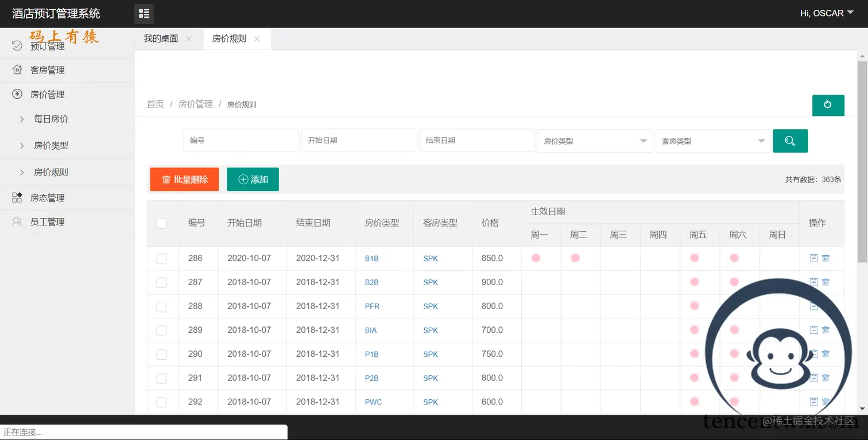
Task: Open the B1B rate type link
Action: click(372, 259)
